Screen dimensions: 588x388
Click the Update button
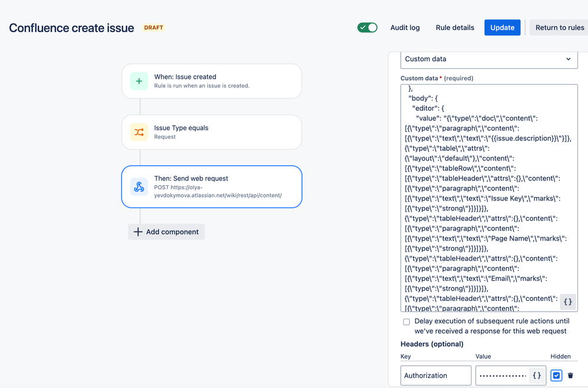pos(502,28)
